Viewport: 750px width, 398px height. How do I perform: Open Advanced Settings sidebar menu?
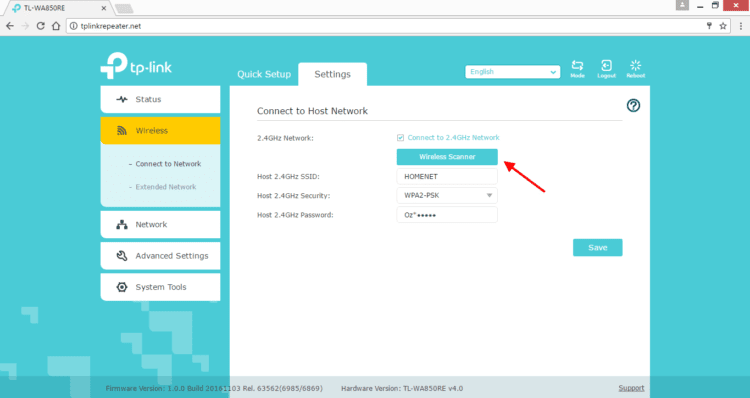coord(160,256)
